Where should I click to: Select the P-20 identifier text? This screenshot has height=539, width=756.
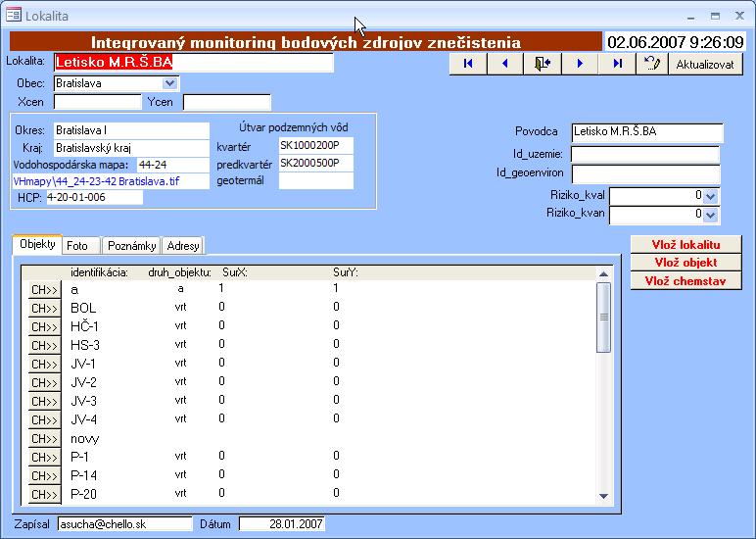[x=83, y=494]
